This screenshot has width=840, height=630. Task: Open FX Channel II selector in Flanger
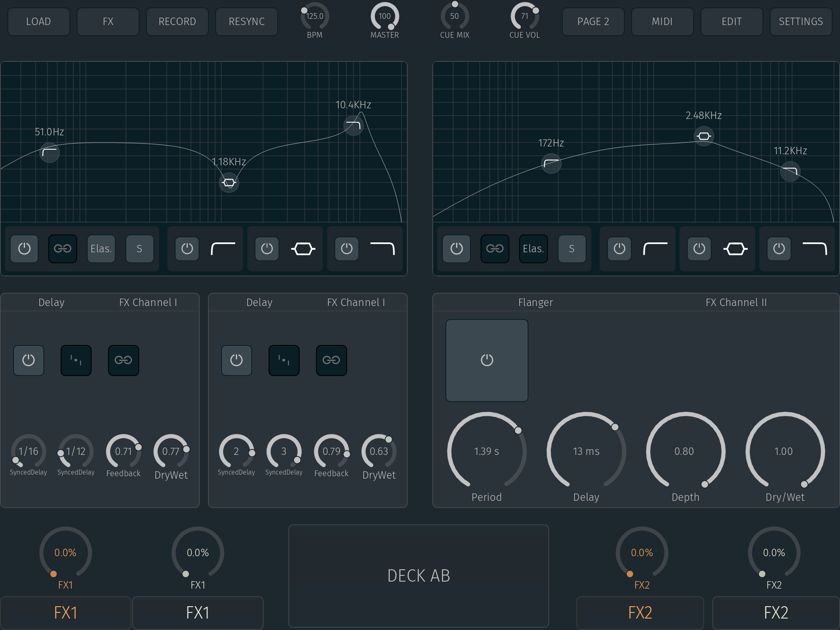pos(736,302)
